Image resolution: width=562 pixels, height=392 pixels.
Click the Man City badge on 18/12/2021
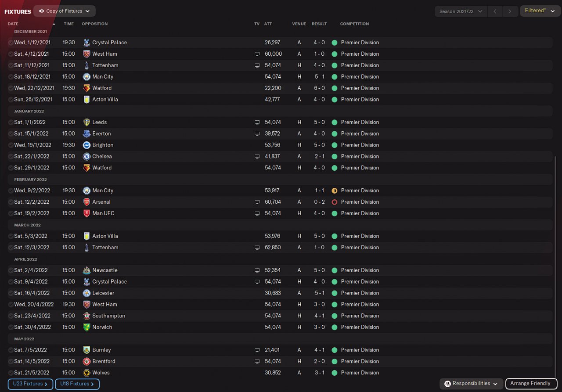(86, 77)
